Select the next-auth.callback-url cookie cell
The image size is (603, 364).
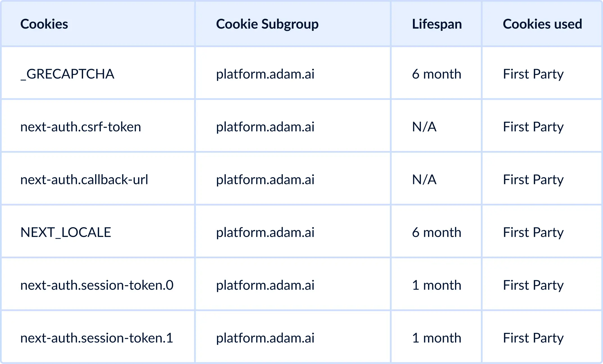click(84, 179)
